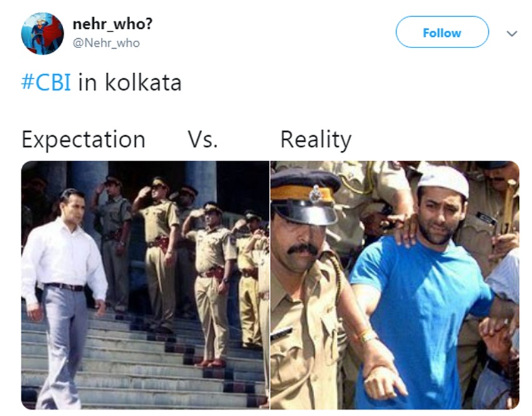Click the Follow button
532x416 pixels.
442,33
